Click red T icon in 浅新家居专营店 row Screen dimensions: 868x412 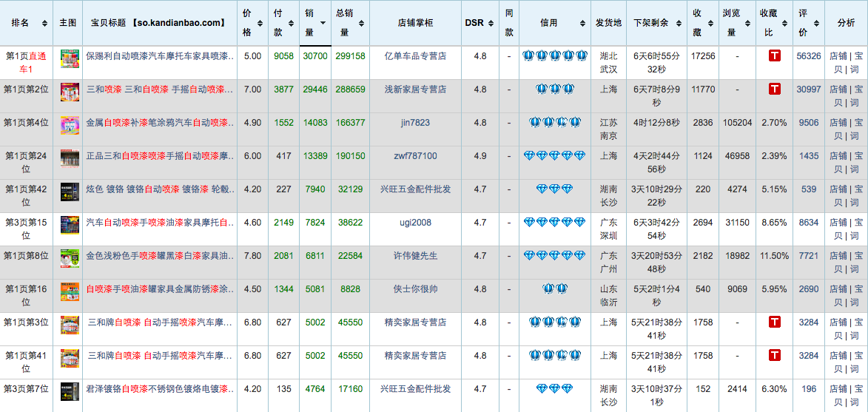click(774, 90)
